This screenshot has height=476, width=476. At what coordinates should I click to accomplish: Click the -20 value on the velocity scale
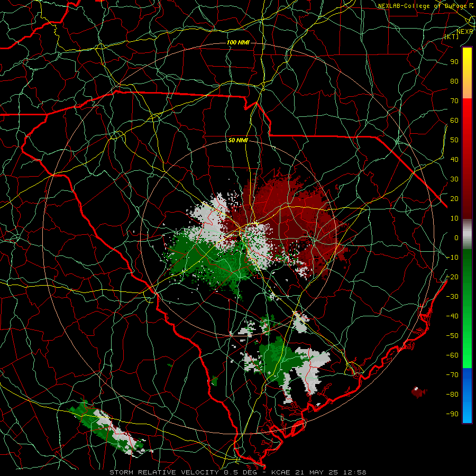tap(452, 277)
